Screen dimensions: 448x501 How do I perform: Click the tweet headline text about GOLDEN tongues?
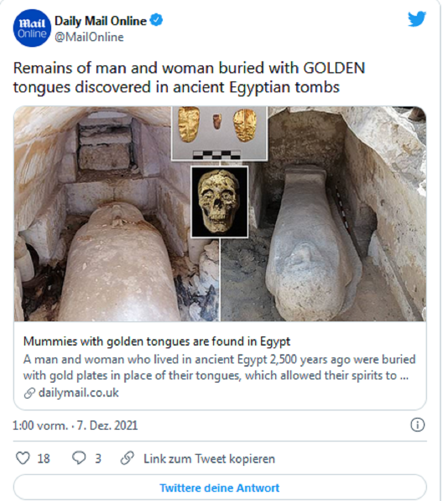click(x=189, y=77)
